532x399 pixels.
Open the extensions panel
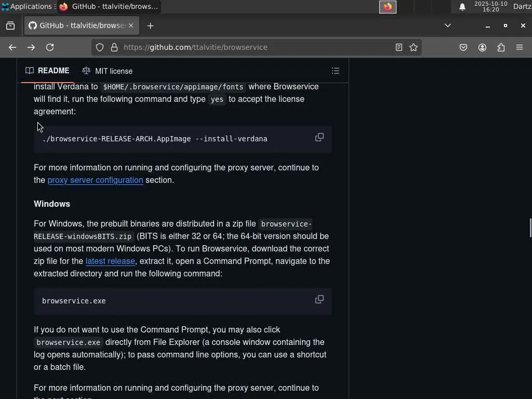[501, 47]
